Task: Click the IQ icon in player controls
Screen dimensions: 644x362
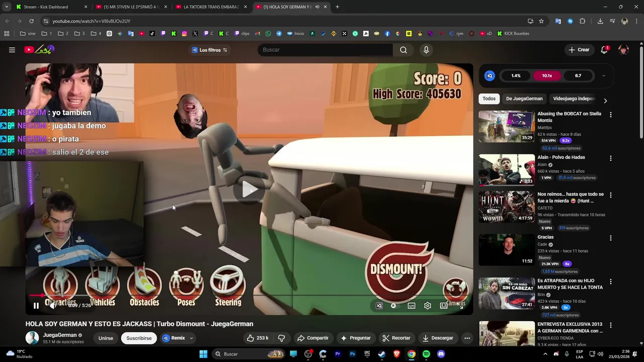Action: coord(379,306)
